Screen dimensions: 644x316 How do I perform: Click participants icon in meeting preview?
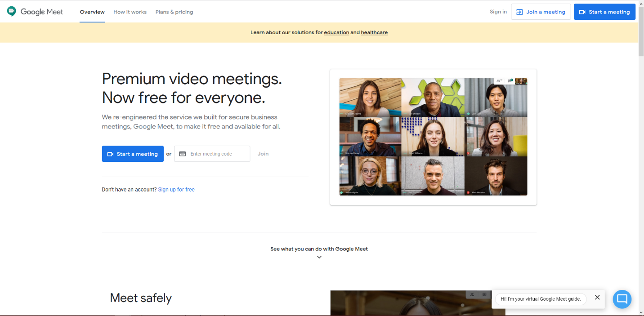click(x=499, y=81)
